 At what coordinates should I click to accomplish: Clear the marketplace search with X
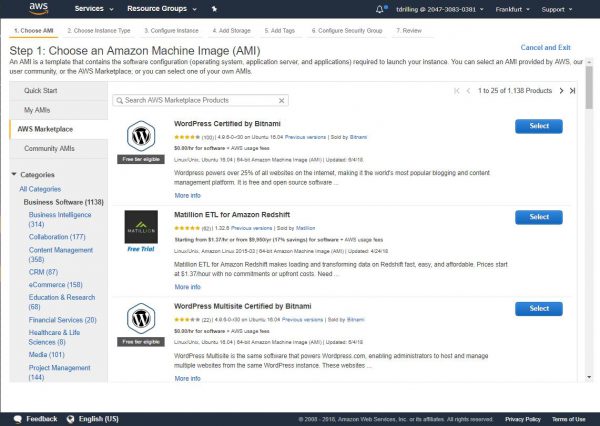coord(282,100)
